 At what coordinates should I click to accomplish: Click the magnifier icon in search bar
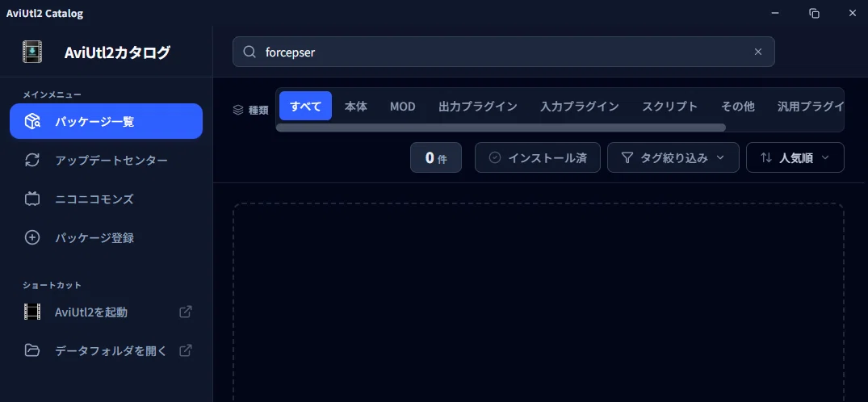click(x=249, y=52)
